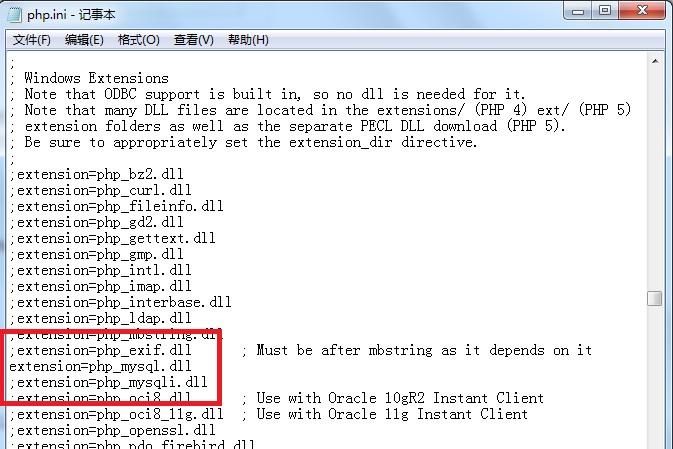Click the line "; Windows Extensions"

89,78
